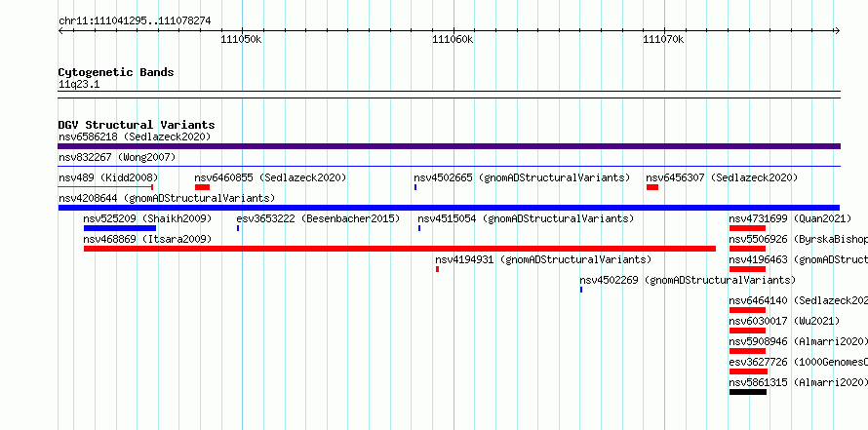This screenshot has width=868, height=430.
Task: Select the long red nsv468869 bar
Action: tap(400, 249)
